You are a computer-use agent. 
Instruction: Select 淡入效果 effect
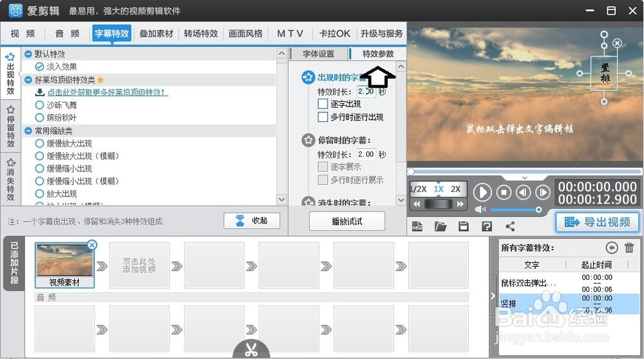click(39, 66)
